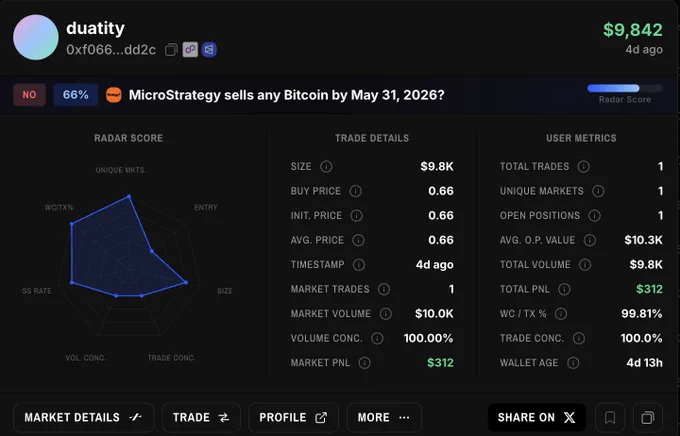This screenshot has width=680, height=436.
Task: Show info for AVG. O.P. VALUE
Action: pos(590,240)
